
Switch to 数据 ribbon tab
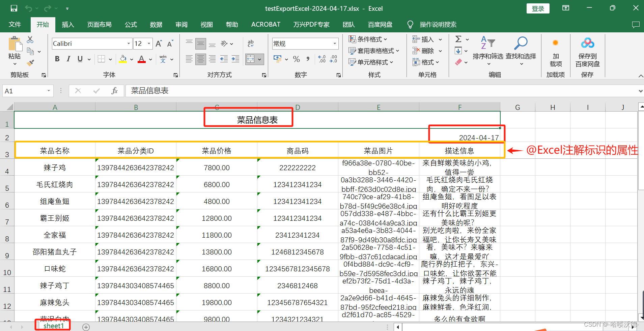(156, 25)
